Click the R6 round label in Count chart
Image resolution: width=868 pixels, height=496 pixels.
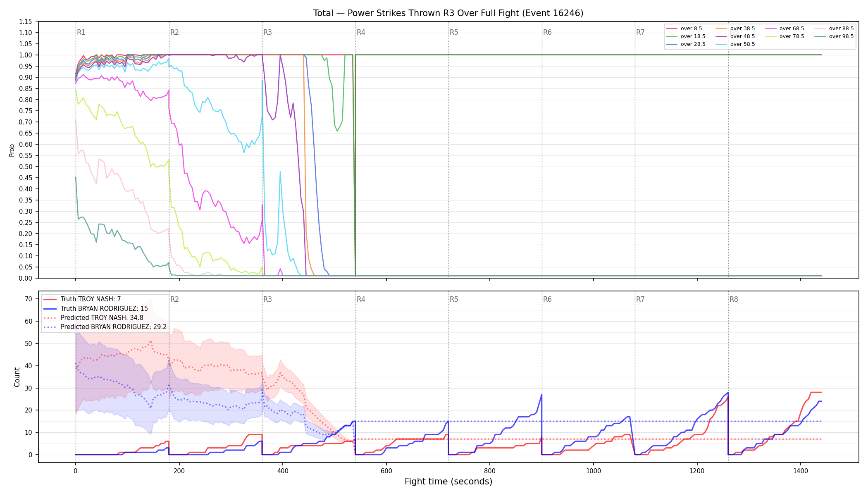(547, 299)
